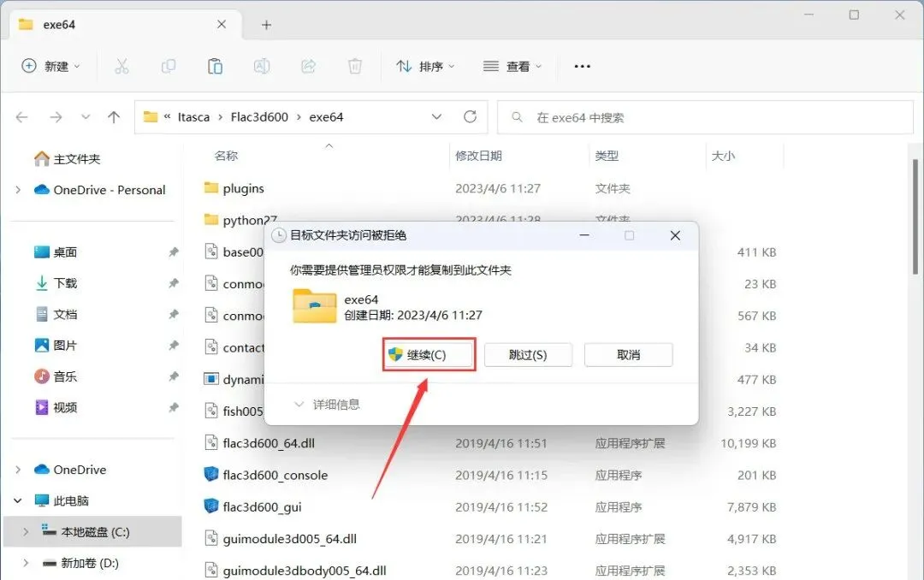Select file flac3d600_64.dll

click(269, 442)
